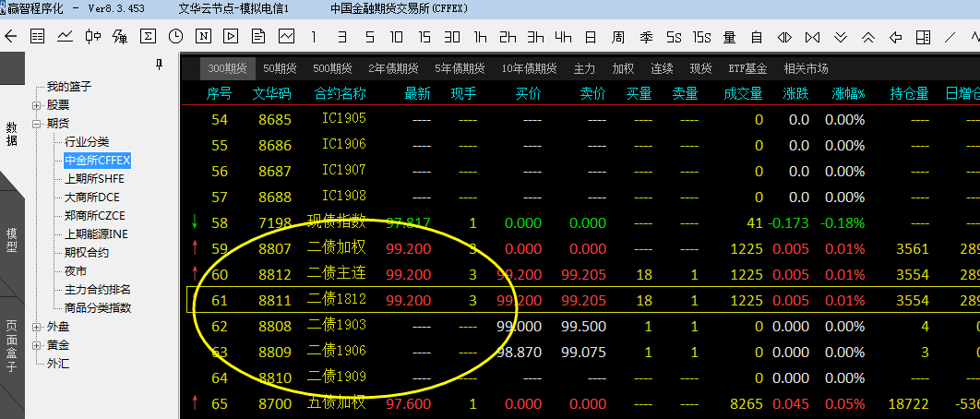This screenshot has height=419, width=980.
Task: Select 大商所DCE in the tree
Action: click(92, 197)
